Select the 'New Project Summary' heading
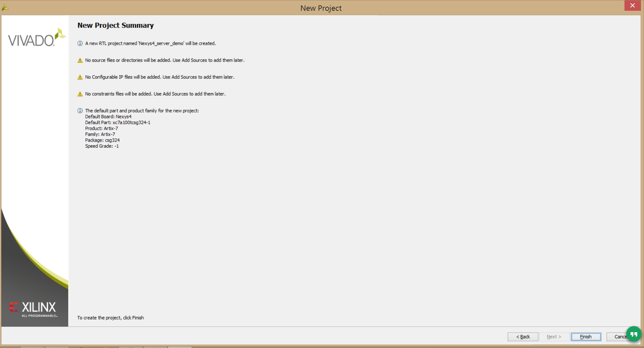Image resolution: width=644 pixels, height=348 pixels. click(115, 25)
